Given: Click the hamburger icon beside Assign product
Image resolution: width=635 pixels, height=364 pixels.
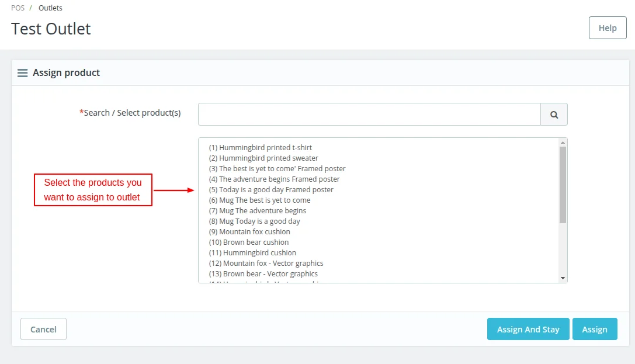Looking at the screenshot, I should [22, 72].
